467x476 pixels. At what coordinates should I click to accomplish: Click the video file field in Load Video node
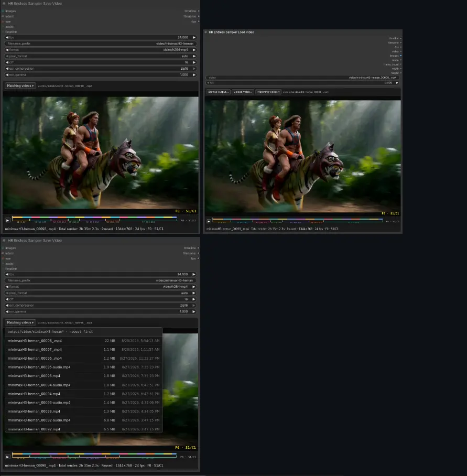[x=302, y=78]
